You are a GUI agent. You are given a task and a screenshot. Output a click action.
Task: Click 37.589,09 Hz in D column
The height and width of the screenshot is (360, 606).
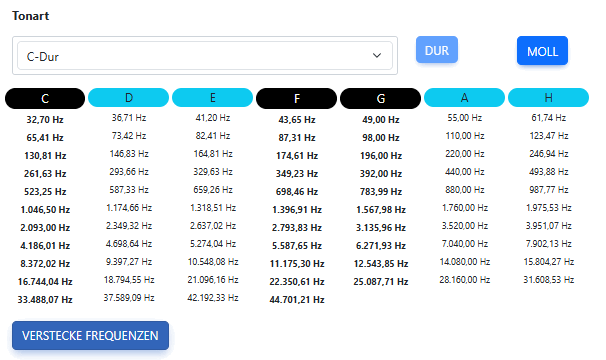[x=129, y=298]
